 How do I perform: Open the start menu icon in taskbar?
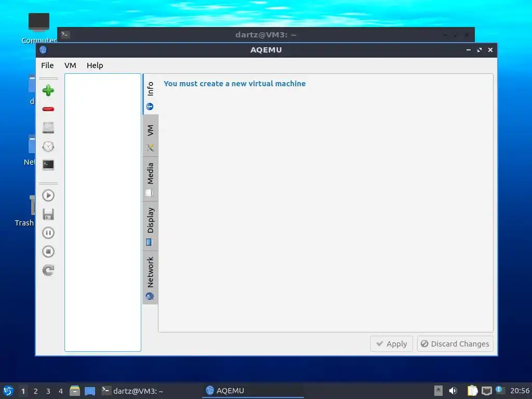coord(8,391)
